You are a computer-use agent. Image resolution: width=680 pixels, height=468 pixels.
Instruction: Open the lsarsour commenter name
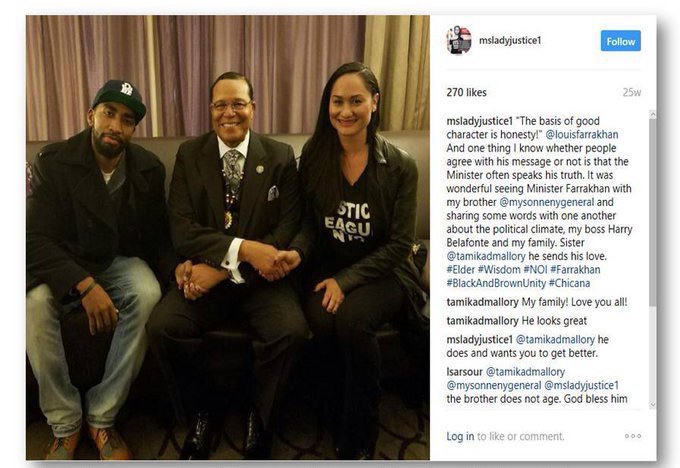pos(464,372)
